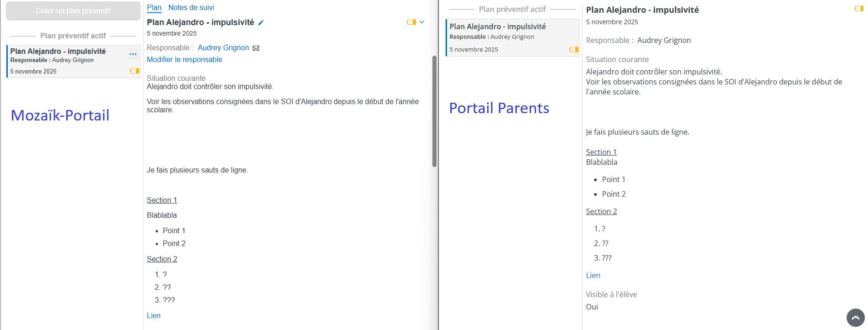Click the yellow status icon on Mozaïk plan card
Viewport: 868px width, 330px height.
click(x=135, y=71)
